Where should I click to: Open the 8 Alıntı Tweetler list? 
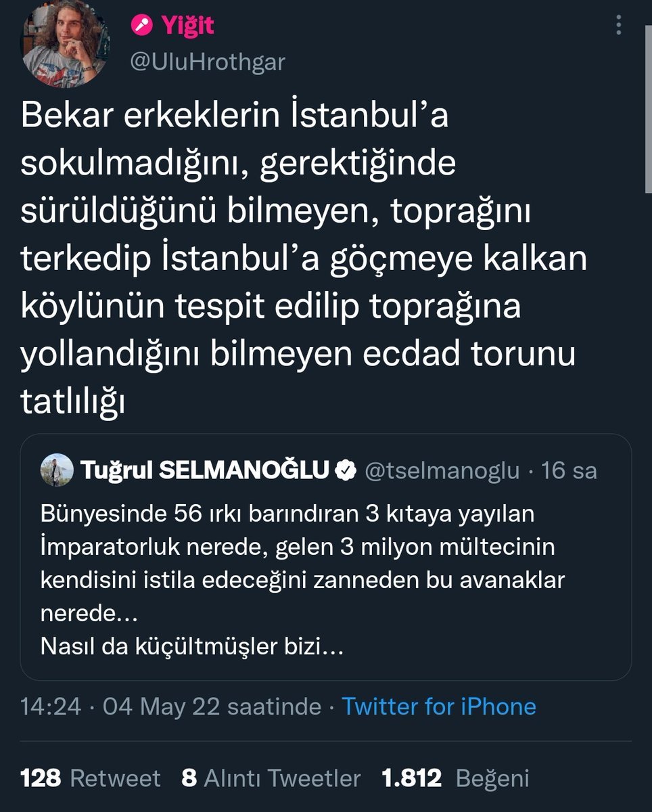[x=271, y=777]
